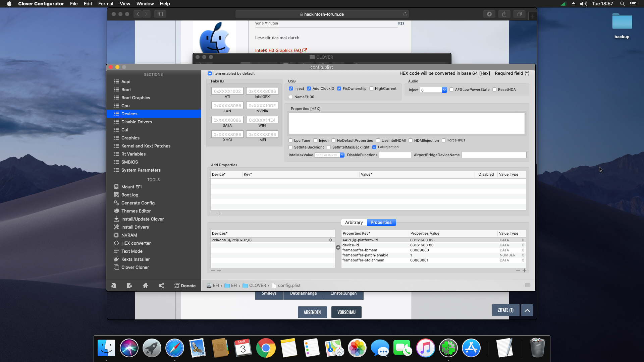The height and width of the screenshot is (362, 644).
Task: Open Chrome from the Dock
Action: click(x=266, y=348)
